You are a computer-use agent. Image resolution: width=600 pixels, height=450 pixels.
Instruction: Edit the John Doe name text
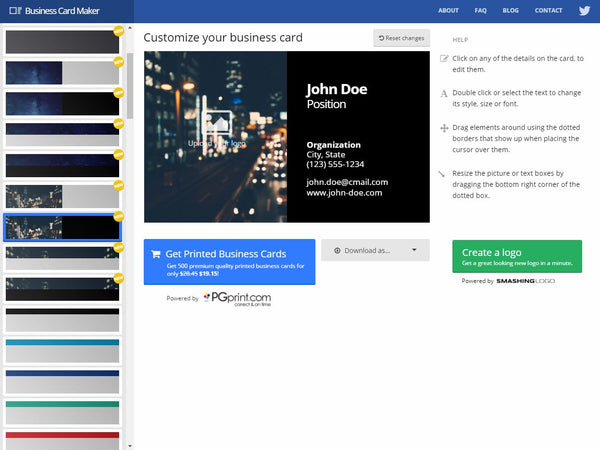[337, 89]
